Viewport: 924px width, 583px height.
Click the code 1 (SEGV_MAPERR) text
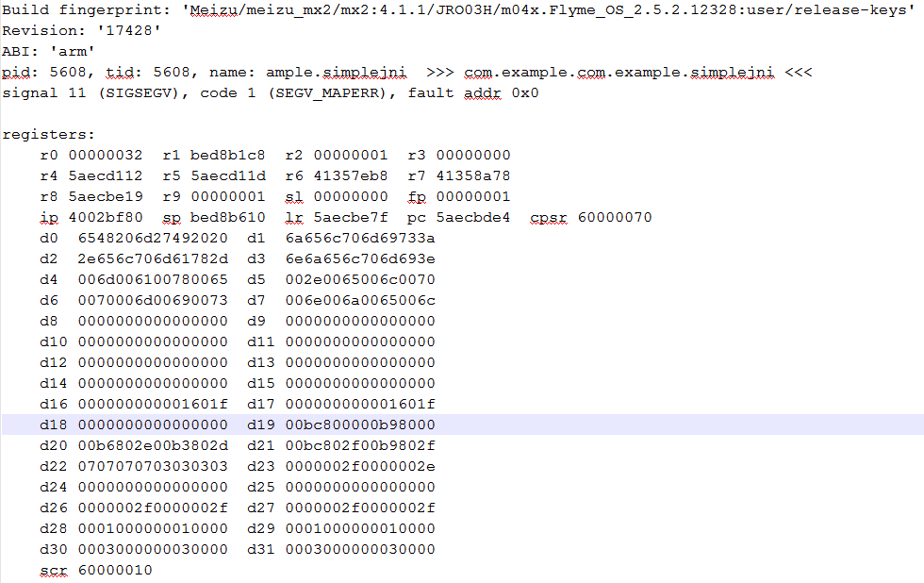(x=293, y=93)
